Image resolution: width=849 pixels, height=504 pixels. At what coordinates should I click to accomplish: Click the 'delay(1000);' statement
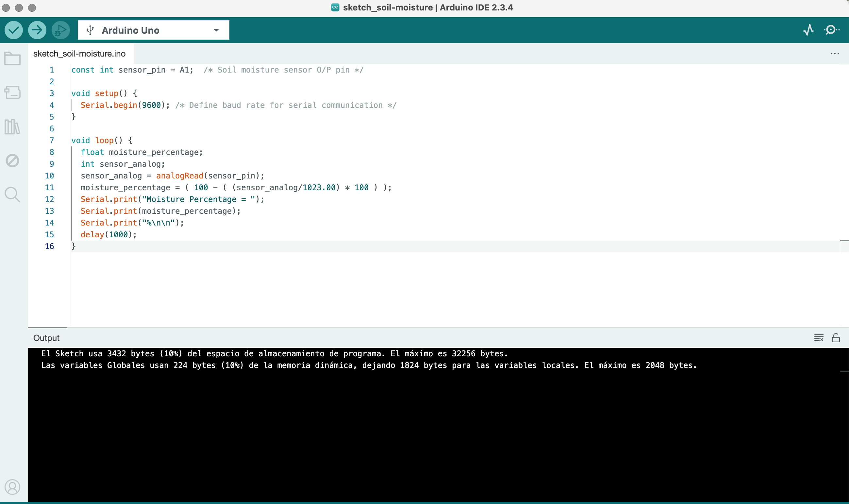tap(108, 235)
